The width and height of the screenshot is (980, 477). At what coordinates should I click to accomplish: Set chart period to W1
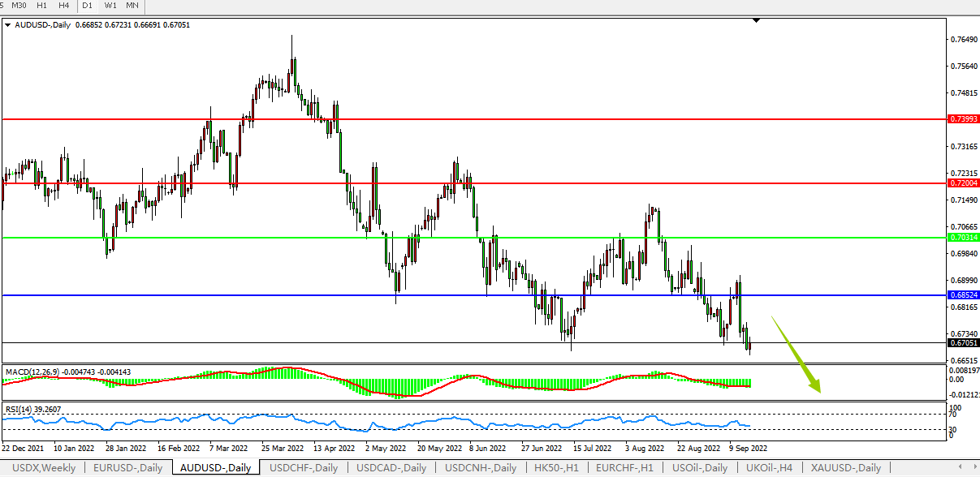tap(110, 6)
